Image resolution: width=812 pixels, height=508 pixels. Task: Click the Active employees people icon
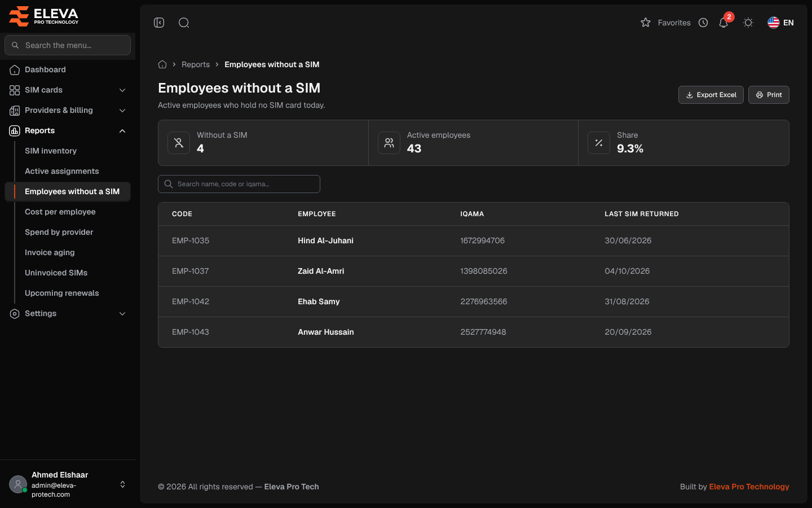point(389,143)
